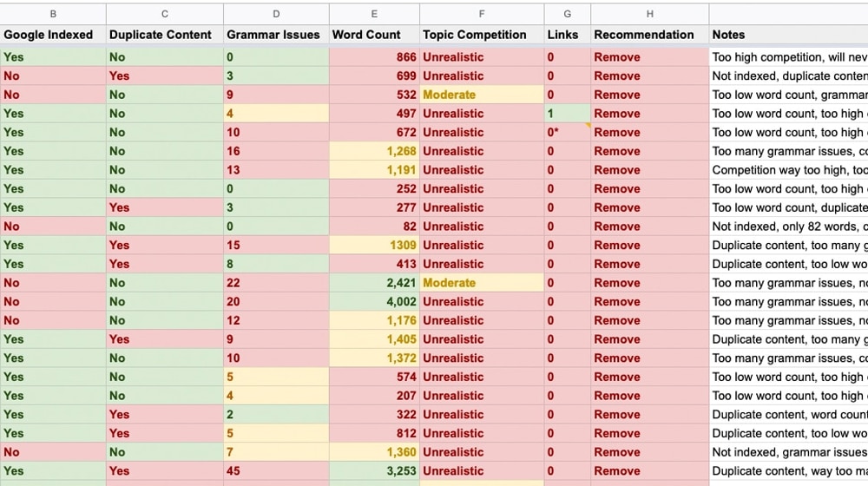This screenshot has height=486, width=868.
Task: Click "Remove" in the 4,002 word count row
Action: [616, 302]
